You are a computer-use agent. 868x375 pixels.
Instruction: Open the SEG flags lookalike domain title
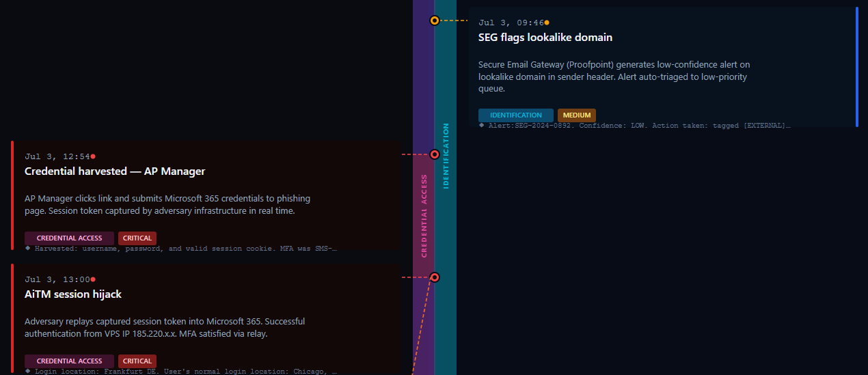pyautogui.click(x=545, y=38)
